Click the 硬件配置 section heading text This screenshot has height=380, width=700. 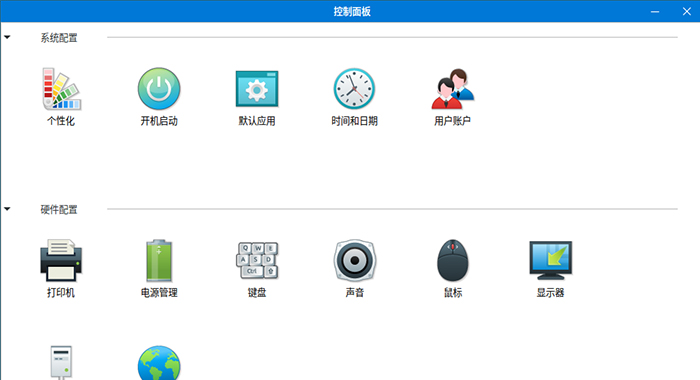[x=59, y=209]
